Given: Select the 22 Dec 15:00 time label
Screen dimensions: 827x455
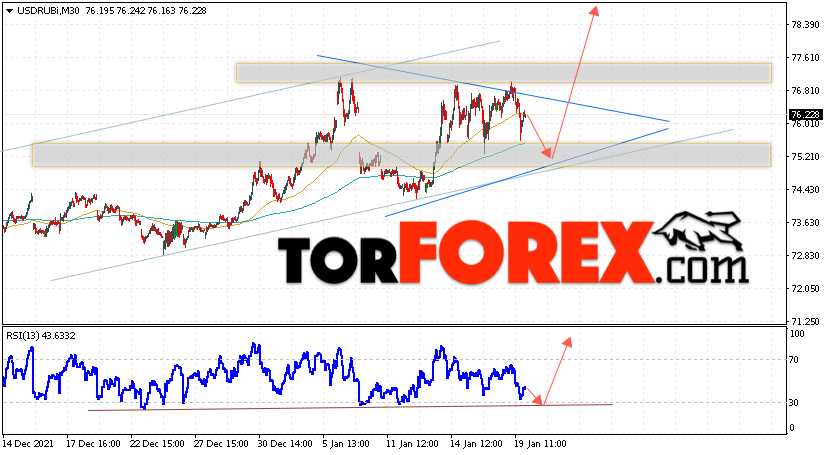Looking at the screenshot, I should click(157, 444).
